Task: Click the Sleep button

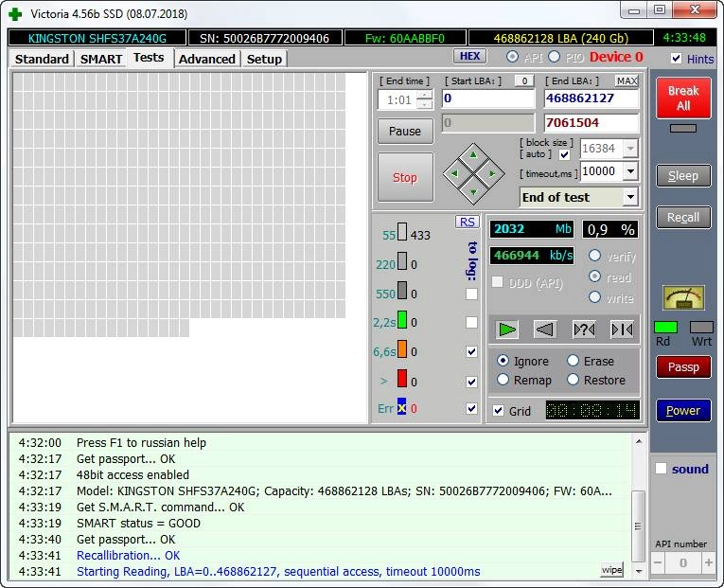Action: pyautogui.click(x=683, y=175)
